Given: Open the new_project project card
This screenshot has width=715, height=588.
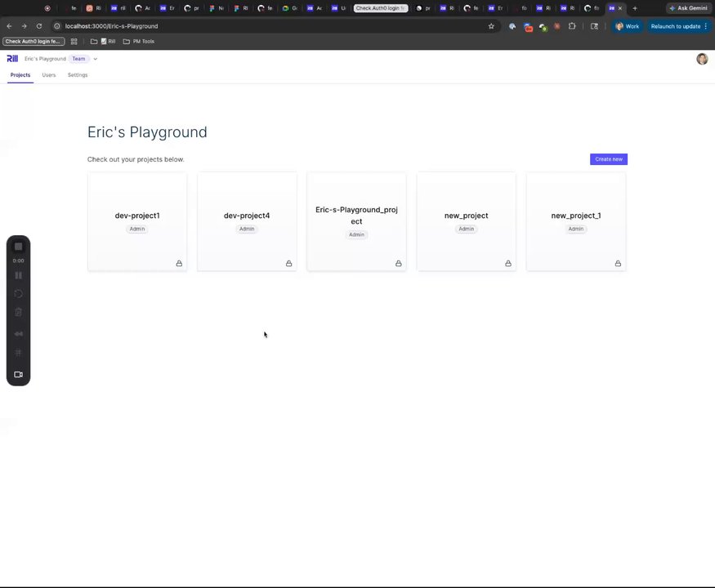Looking at the screenshot, I should point(466,221).
